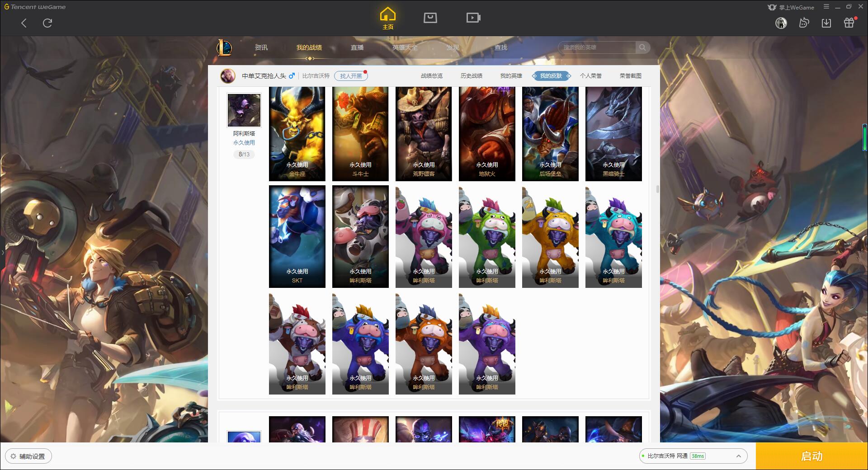Open 直播 nav tab

point(357,47)
